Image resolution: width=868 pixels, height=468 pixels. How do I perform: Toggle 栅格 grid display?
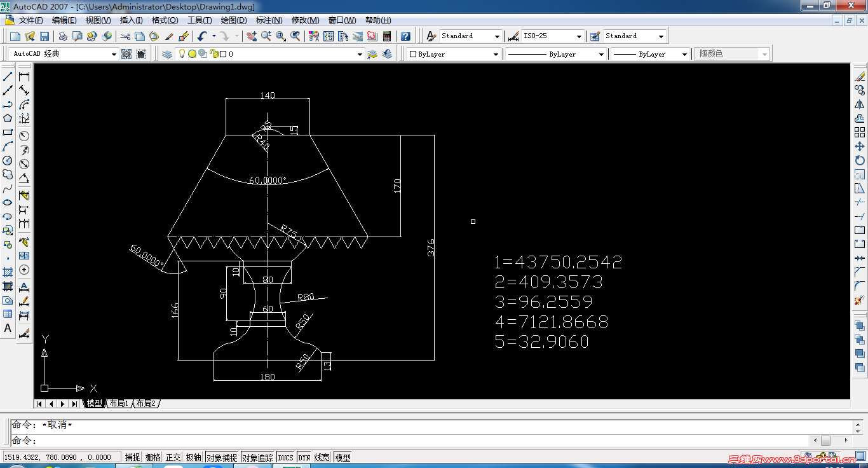pyautogui.click(x=153, y=457)
